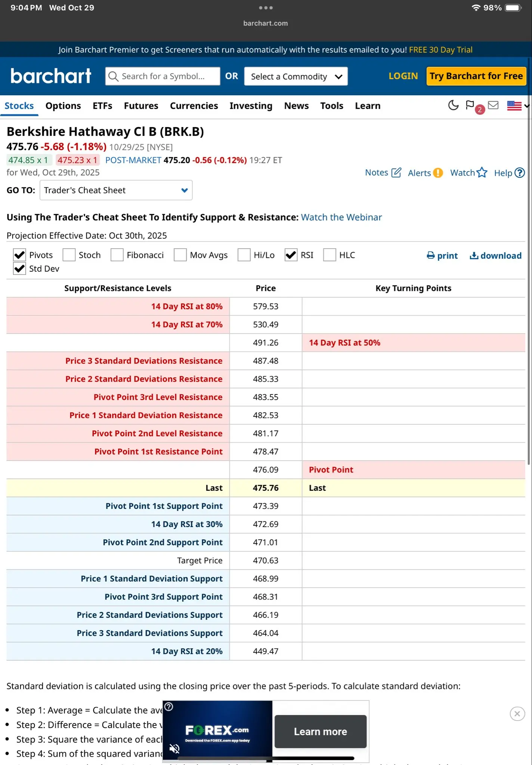Uncheck the RSI checkbox
Viewport: 532px width, 765px height.
tap(291, 255)
